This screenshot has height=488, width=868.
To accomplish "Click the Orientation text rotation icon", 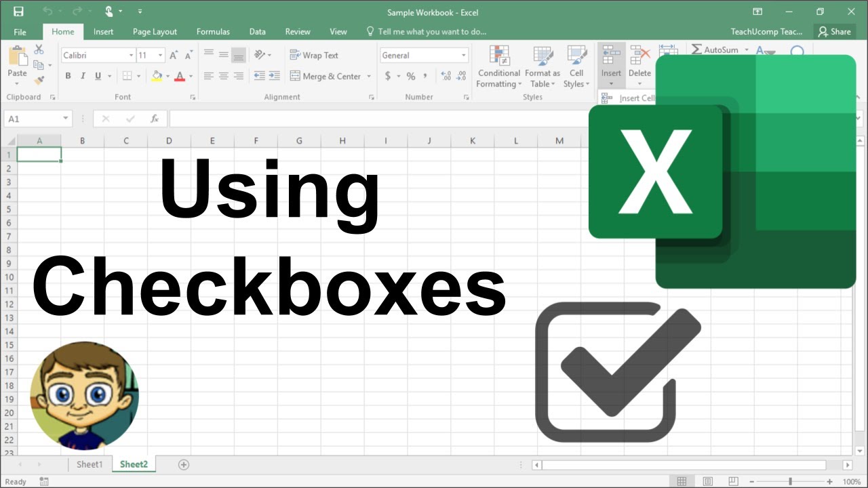I will click(x=260, y=55).
